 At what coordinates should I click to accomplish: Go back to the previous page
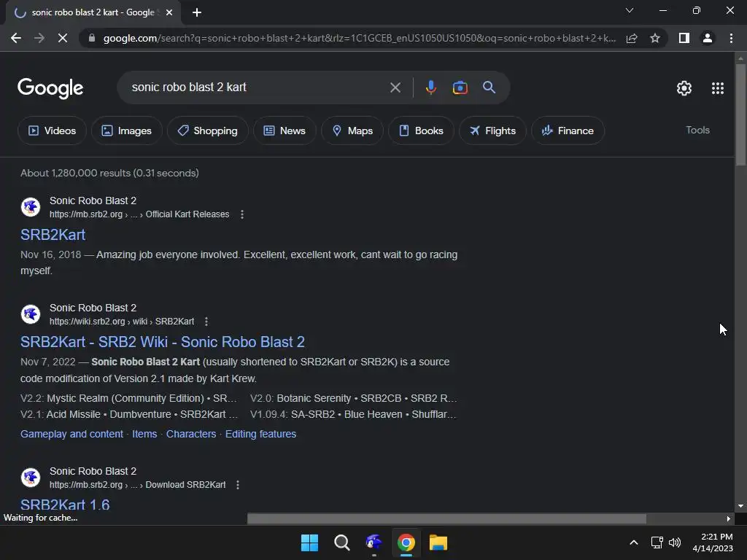pos(16,38)
